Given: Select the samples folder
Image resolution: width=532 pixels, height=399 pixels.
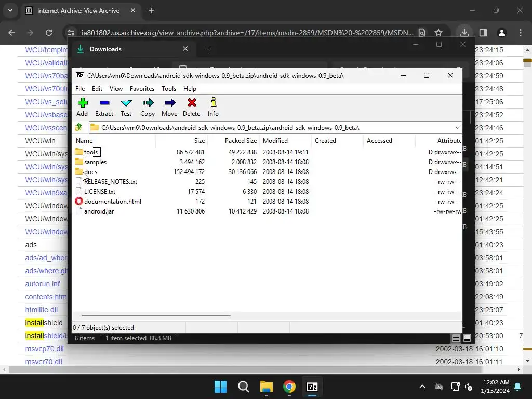Looking at the screenshot, I should pos(95,162).
